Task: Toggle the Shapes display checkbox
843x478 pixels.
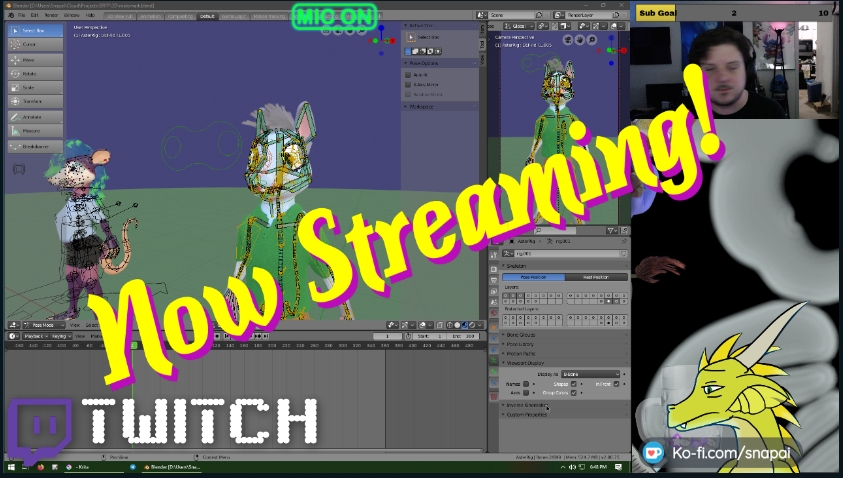Action: [574, 384]
